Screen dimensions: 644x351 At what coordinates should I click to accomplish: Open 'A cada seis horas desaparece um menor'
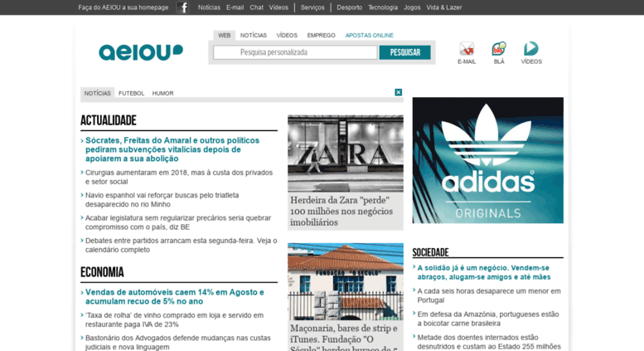[x=489, y=295]
